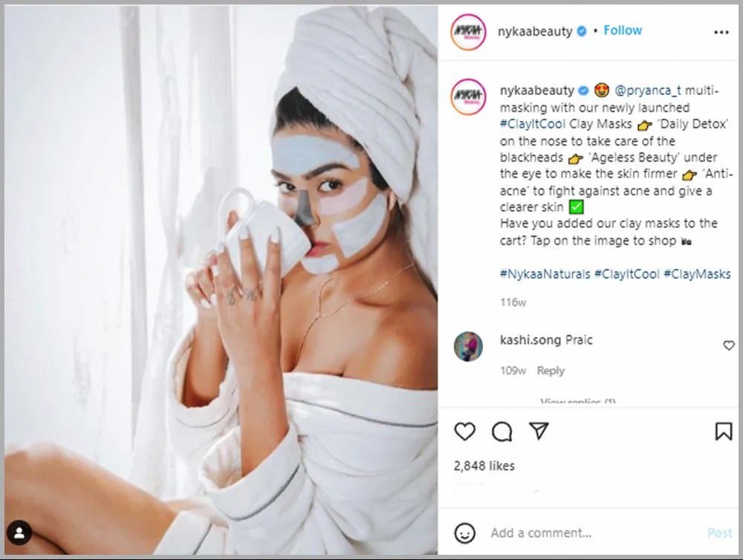Show tagged people icon on the photo
Image resolution: width=743 pixels, height=560 pixels.
(19, 533)
